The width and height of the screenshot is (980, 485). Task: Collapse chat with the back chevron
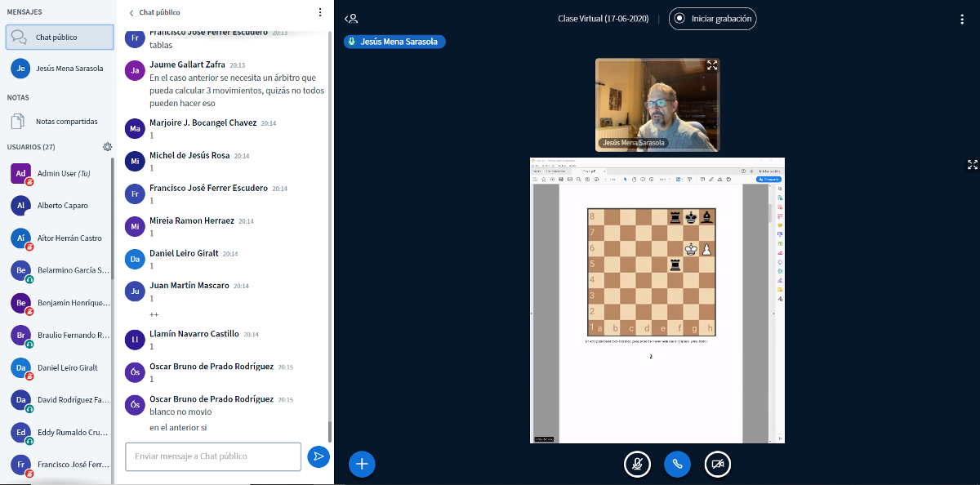[x=131, y=13]
